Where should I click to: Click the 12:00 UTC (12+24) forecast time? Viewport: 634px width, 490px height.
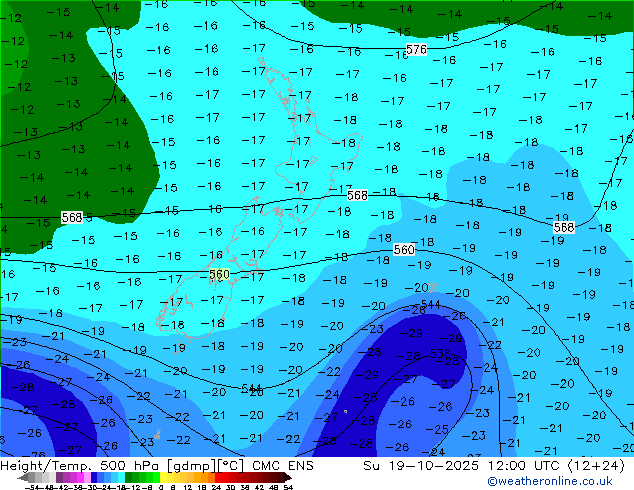click(556, 466)
